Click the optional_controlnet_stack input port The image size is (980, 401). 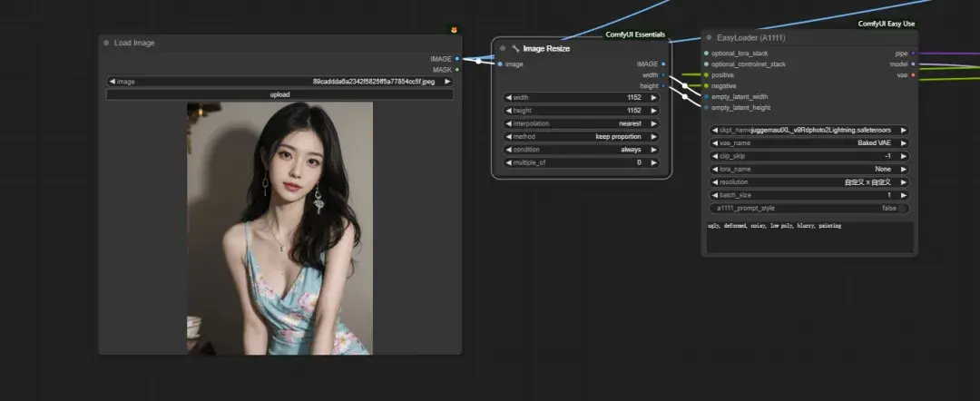point(706,64)
